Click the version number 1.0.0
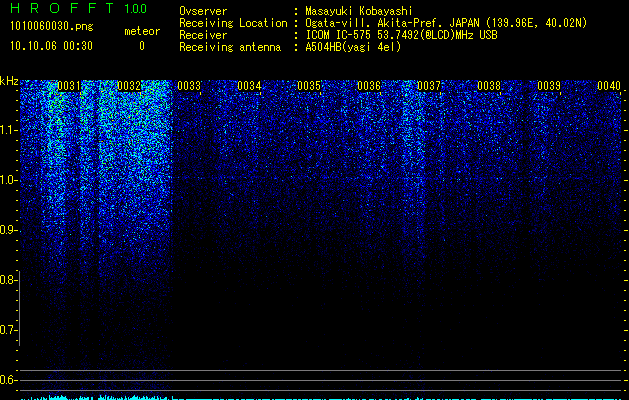 point(135,8)
